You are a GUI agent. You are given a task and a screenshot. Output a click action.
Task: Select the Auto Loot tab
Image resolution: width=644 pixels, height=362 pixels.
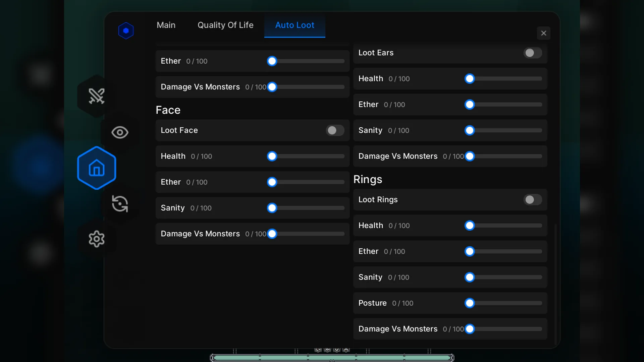coord(294,25)
